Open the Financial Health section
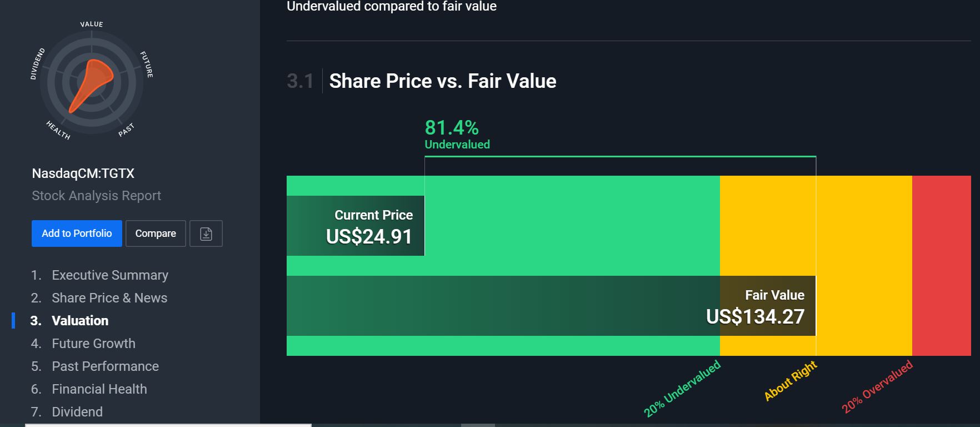980x427 pixels. 99,389
